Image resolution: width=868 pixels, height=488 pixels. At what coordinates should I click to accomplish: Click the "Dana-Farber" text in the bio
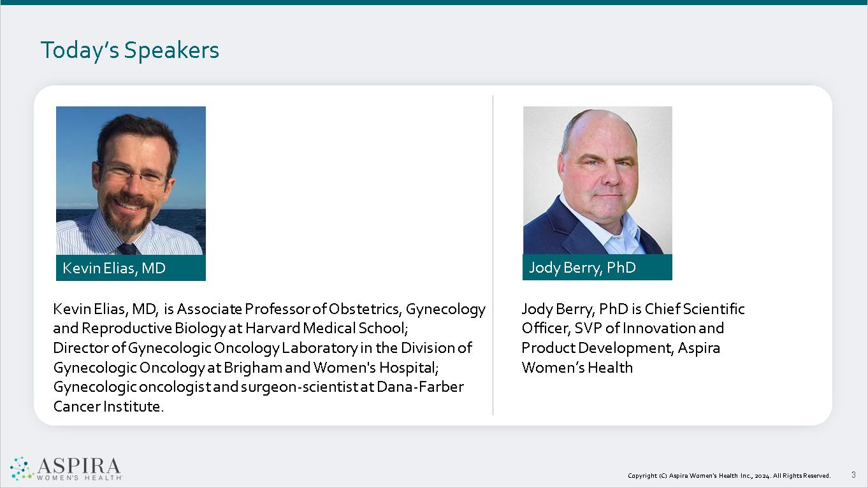pos(420,387)
